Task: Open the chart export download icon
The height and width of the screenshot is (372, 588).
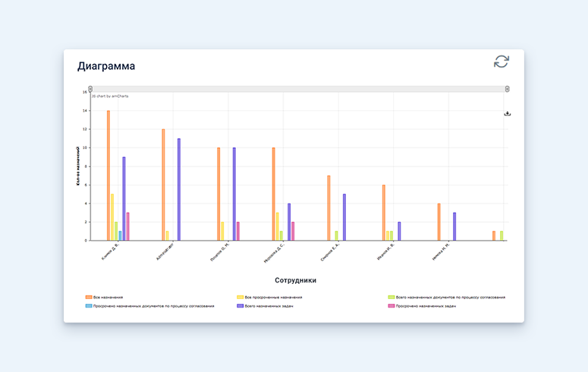Action: (x=507, y=114)
